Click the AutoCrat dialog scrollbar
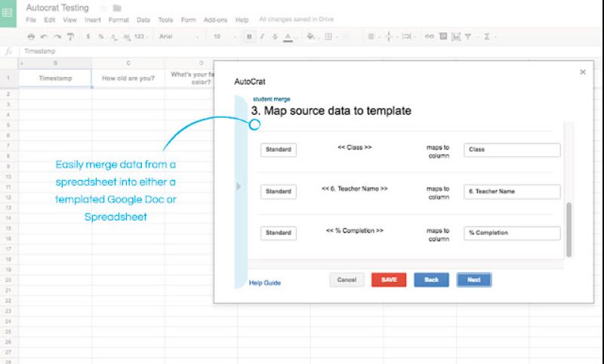Screen dimensions: 604x364 [x=569, y=230]
